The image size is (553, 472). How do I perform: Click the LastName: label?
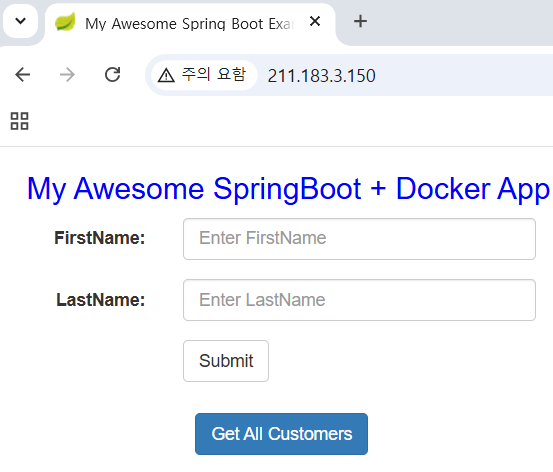tap(101, 300)
